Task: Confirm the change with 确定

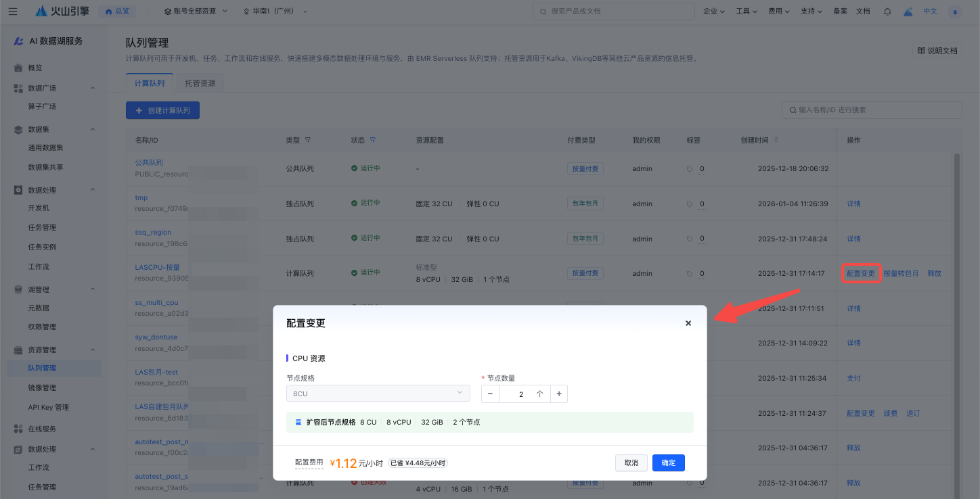Action: click(669, 463)
